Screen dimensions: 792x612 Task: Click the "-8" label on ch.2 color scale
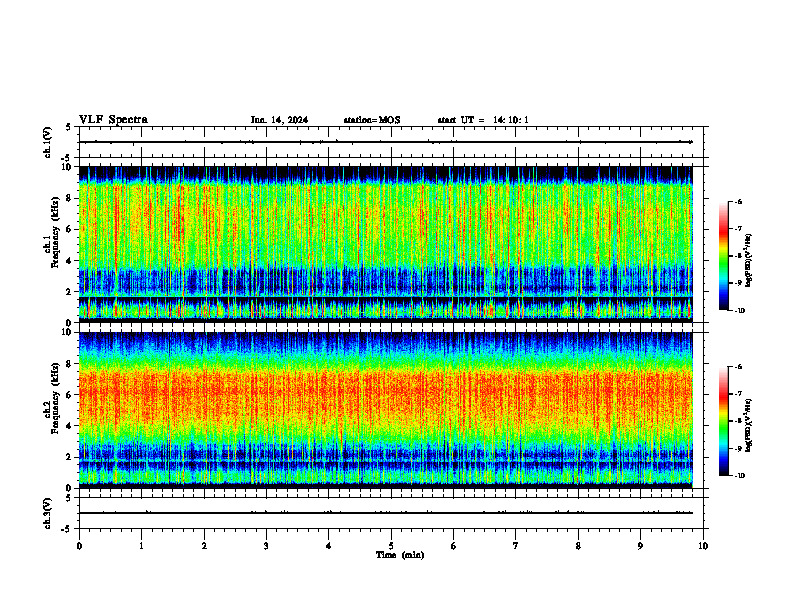tap(738, 421)
